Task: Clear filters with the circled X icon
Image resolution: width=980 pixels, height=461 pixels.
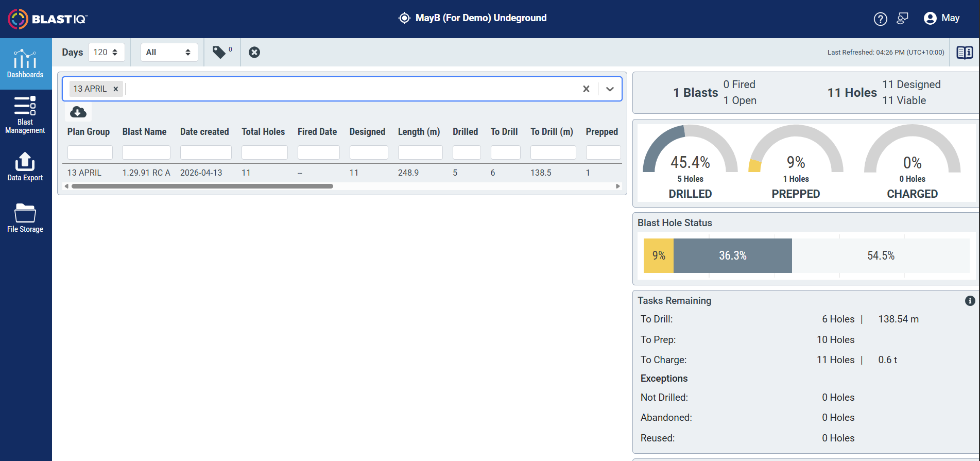Action: point(254,52)
